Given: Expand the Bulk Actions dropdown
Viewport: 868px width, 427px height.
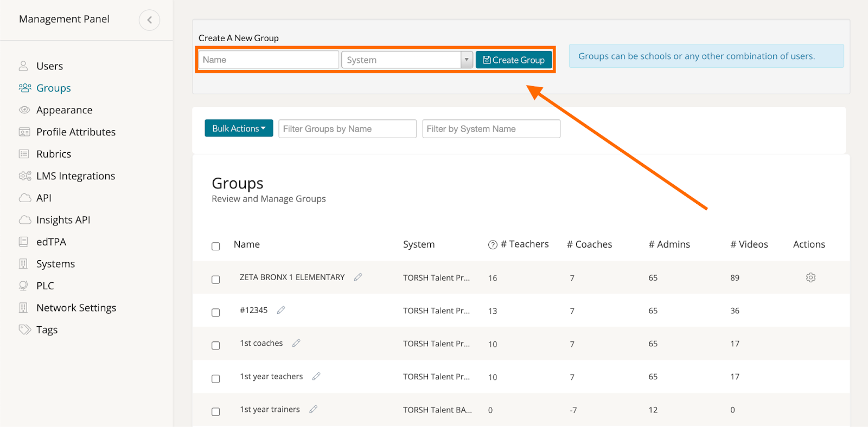Looking at the screenshot, I should tap(239, 128).
